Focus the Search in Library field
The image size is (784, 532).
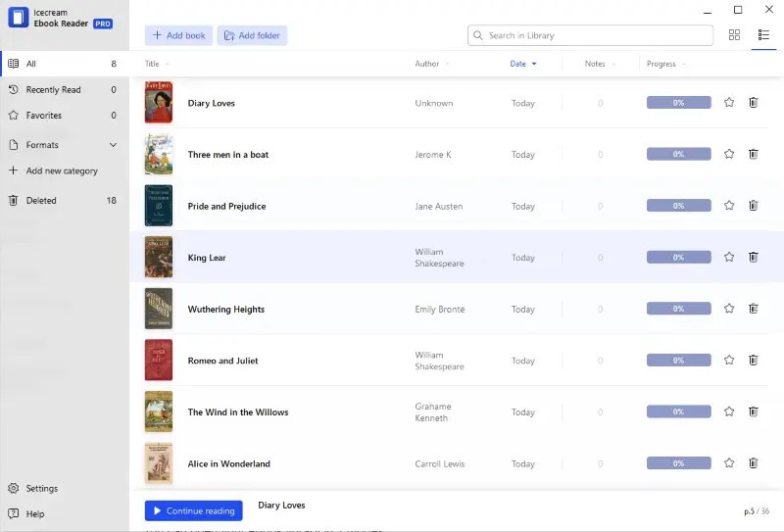pos(591,35)
